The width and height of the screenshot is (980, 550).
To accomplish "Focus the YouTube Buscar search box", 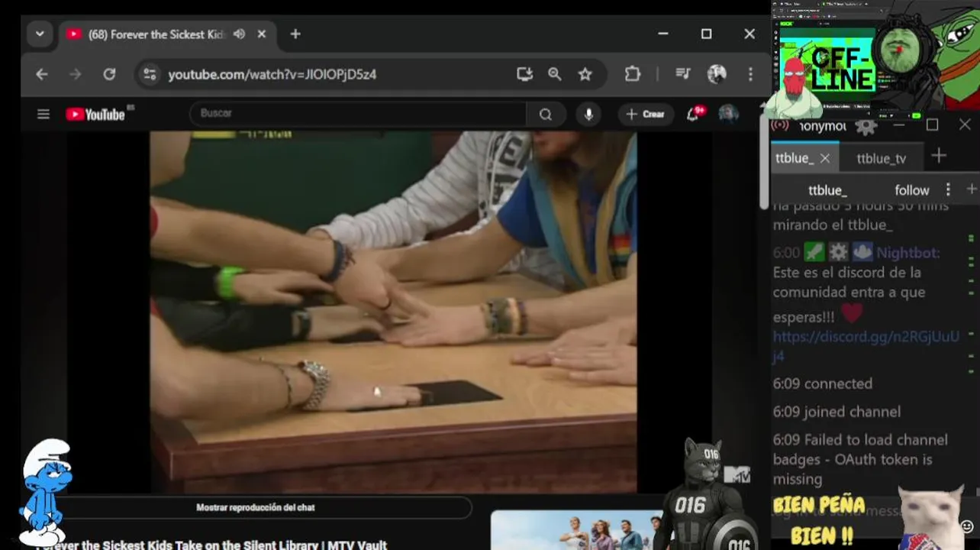I will pyautogui.click(x=357, y=114).
